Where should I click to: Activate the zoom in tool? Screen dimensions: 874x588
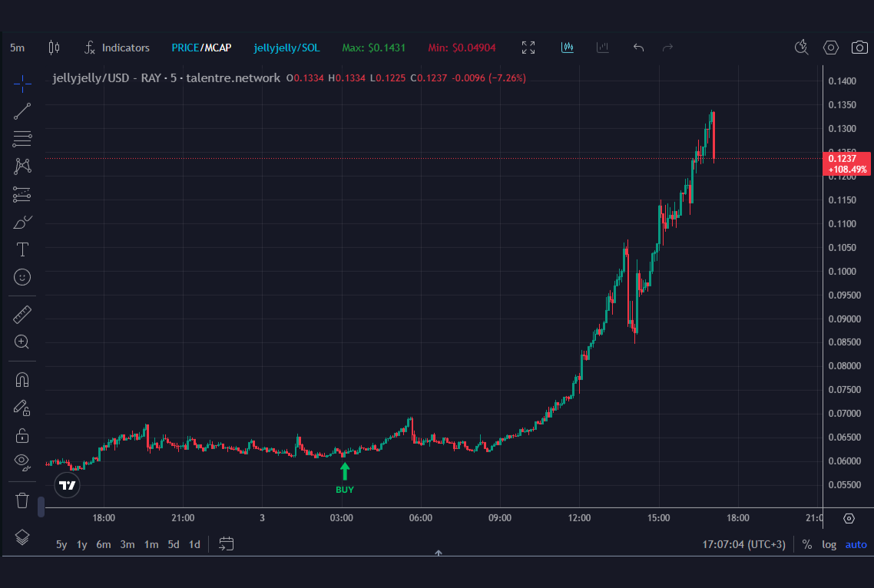22,342
